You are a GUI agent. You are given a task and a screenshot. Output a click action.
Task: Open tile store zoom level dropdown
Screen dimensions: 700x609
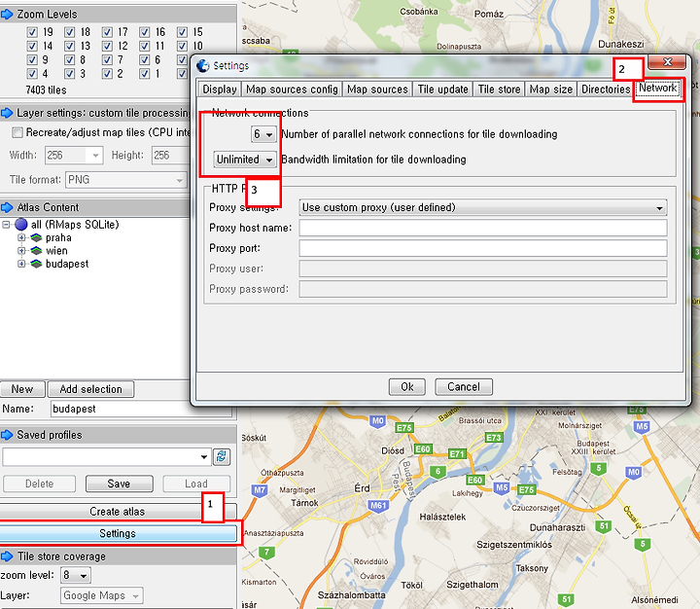tap(76, 575)
